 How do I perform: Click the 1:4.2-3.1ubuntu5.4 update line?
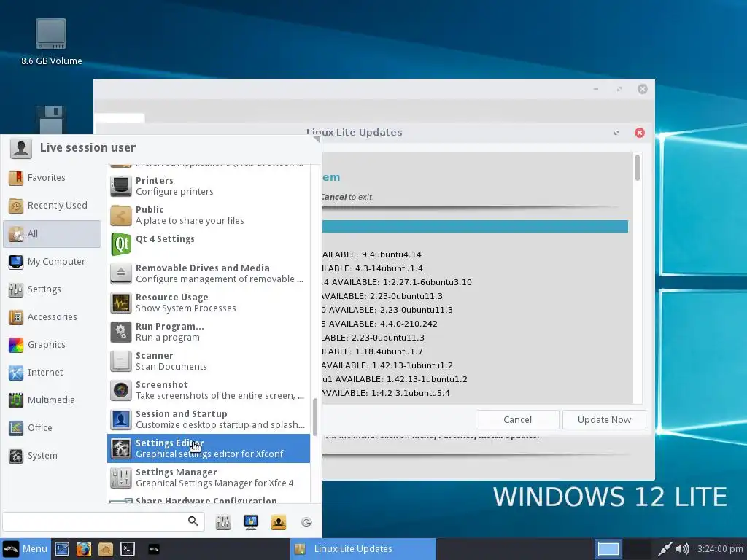386,393
